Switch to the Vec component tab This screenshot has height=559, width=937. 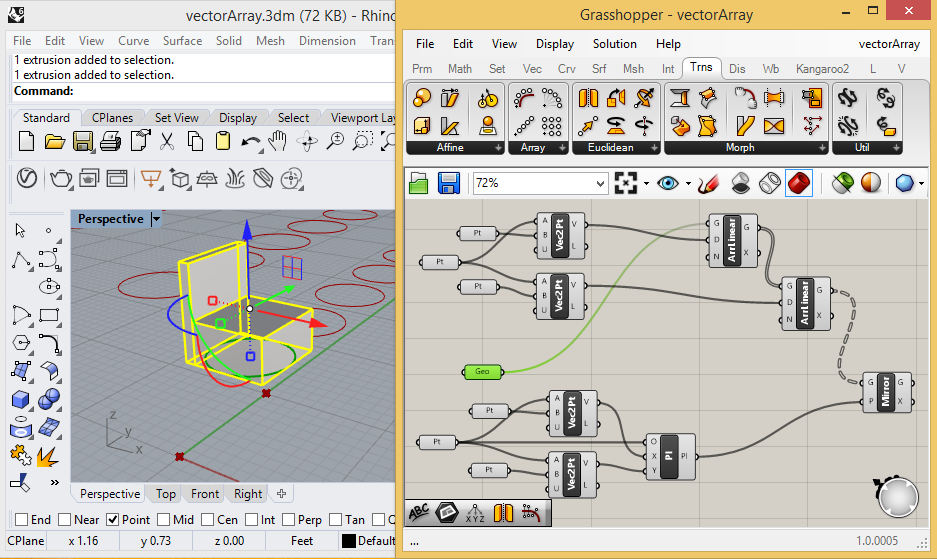(x=532, y=69)
